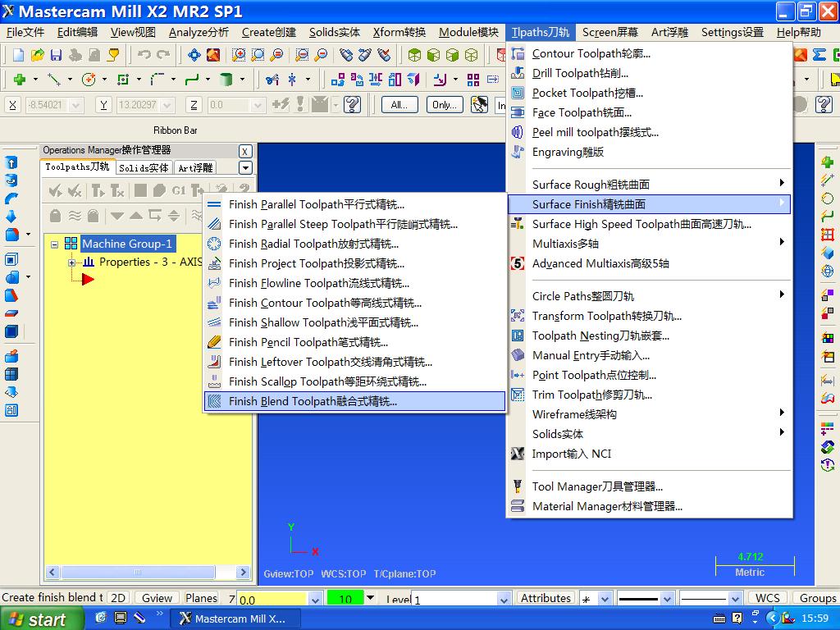
Task: Switch to the Solids tab in Operations Manager
Action: (x=144, y=168)
